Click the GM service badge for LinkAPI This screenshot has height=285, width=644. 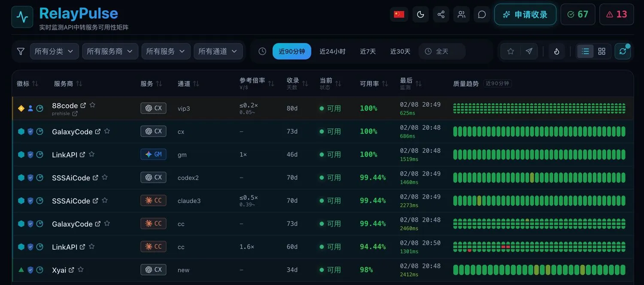coord(153,154)
